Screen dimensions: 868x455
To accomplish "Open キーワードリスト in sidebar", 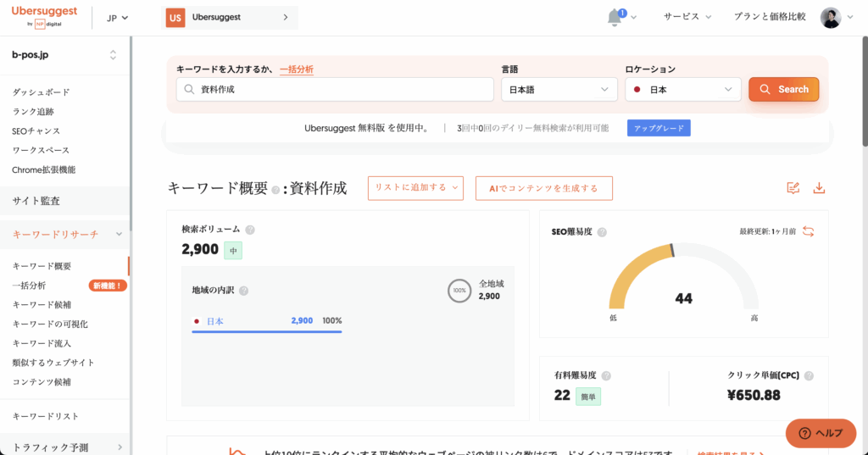I will point(46,416).
